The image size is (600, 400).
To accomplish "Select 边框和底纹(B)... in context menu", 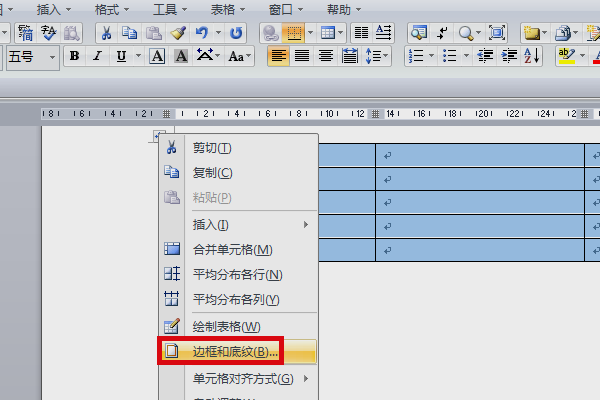I will point(238,351).
